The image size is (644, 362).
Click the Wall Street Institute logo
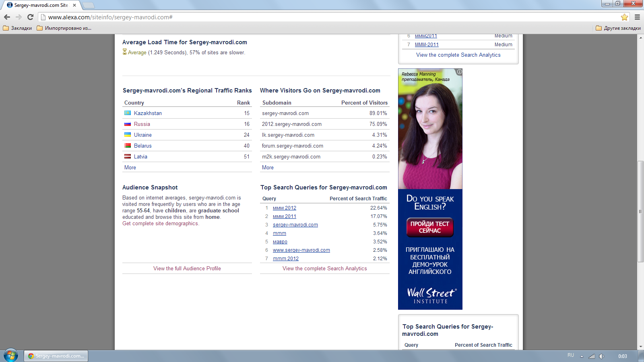coord(431,295)
